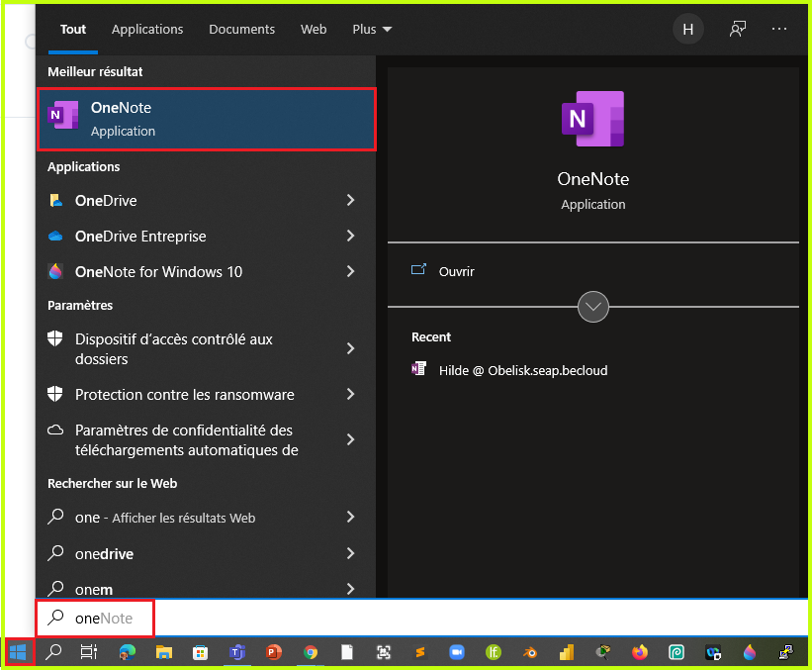Launch Firefox from the taskbar
This screenshot has width=812, height=670.
[x=640, y=652]
